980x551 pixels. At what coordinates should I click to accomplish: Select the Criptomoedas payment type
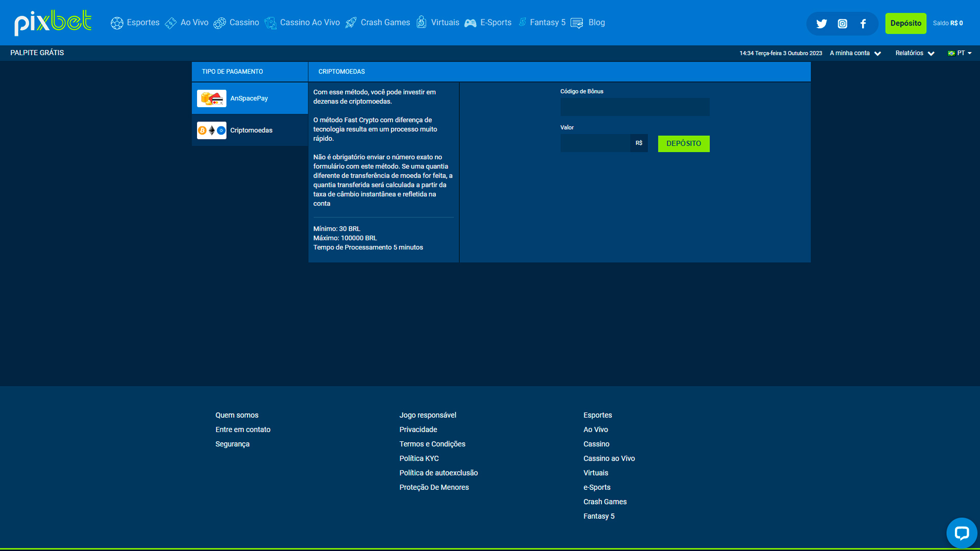[250, 130]
